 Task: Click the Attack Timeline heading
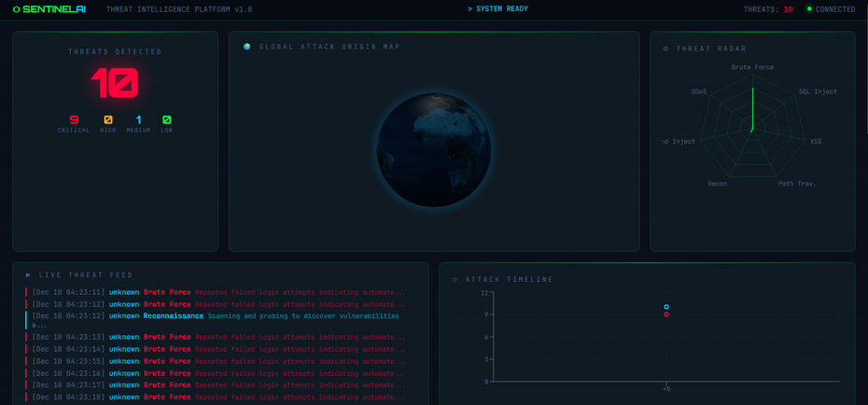[510, 279]
